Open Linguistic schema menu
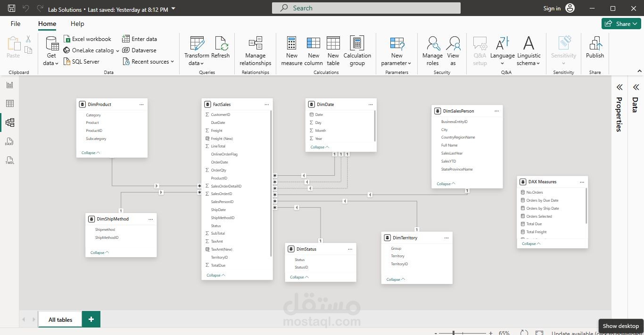 pos(529,51)
